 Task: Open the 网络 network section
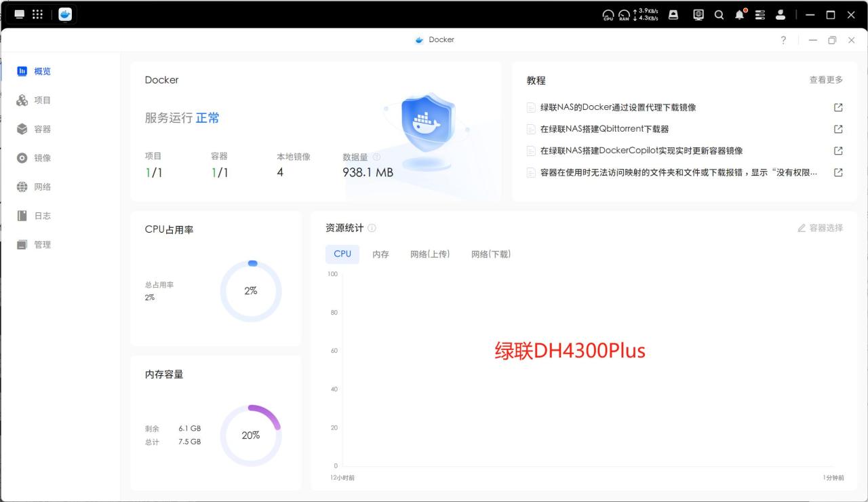pyautogui.click(x=34, y=187)
